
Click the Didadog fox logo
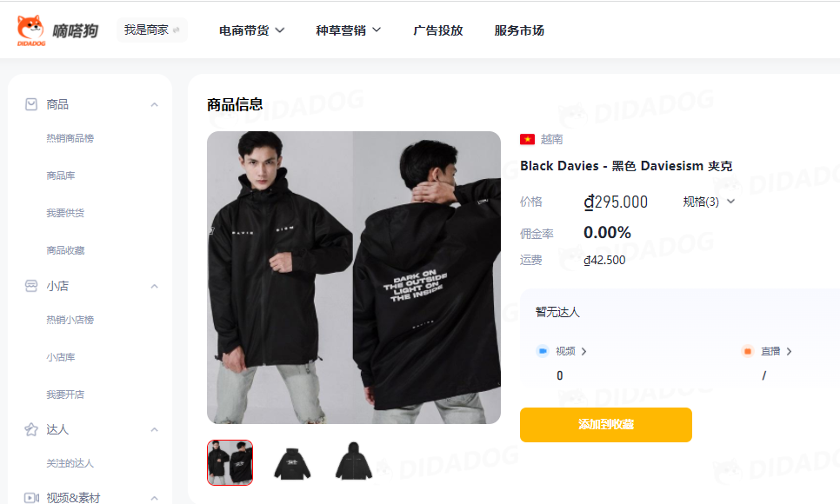point(31,30)
